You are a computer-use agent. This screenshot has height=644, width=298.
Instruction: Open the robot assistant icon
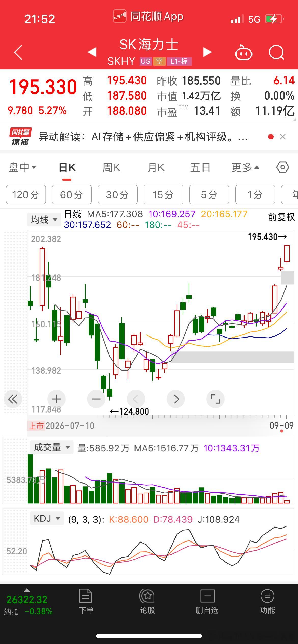(243, 52)
